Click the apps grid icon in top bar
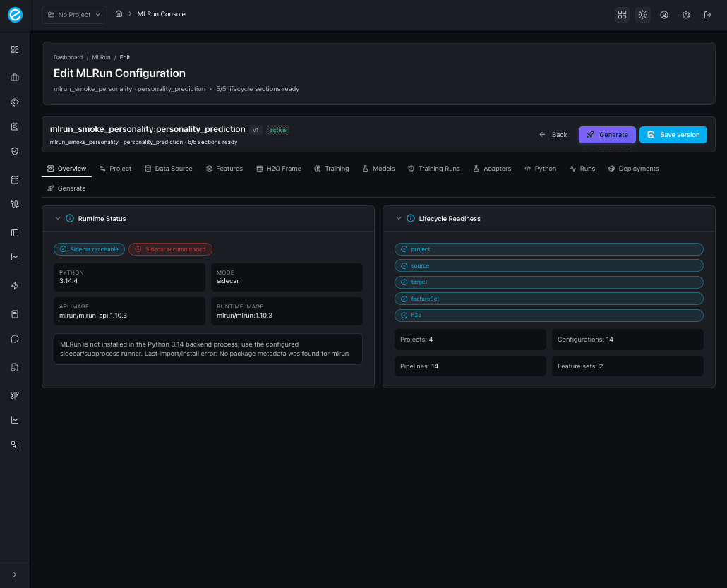This screenshot has width=727, height=588. tap(622, 14)
